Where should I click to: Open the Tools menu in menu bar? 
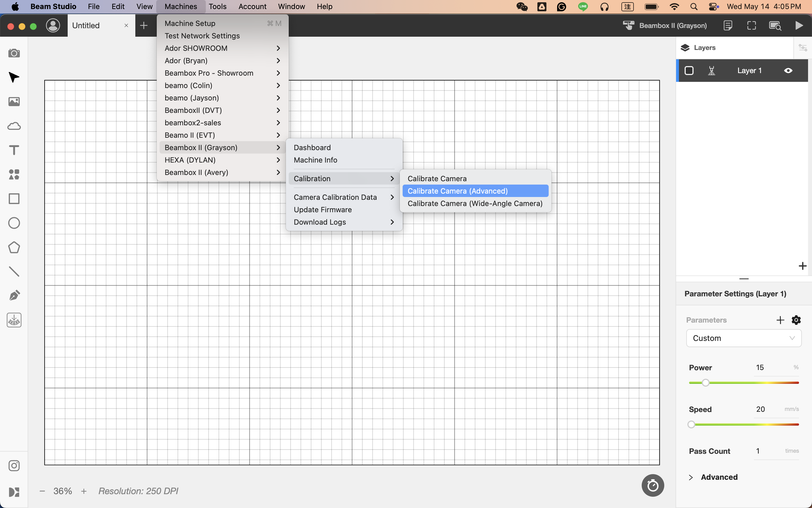click(217, 6)
